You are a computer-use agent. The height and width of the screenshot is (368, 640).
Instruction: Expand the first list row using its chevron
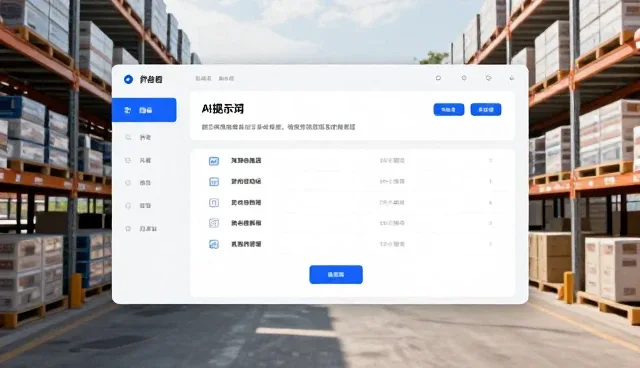tap(491, 160)
